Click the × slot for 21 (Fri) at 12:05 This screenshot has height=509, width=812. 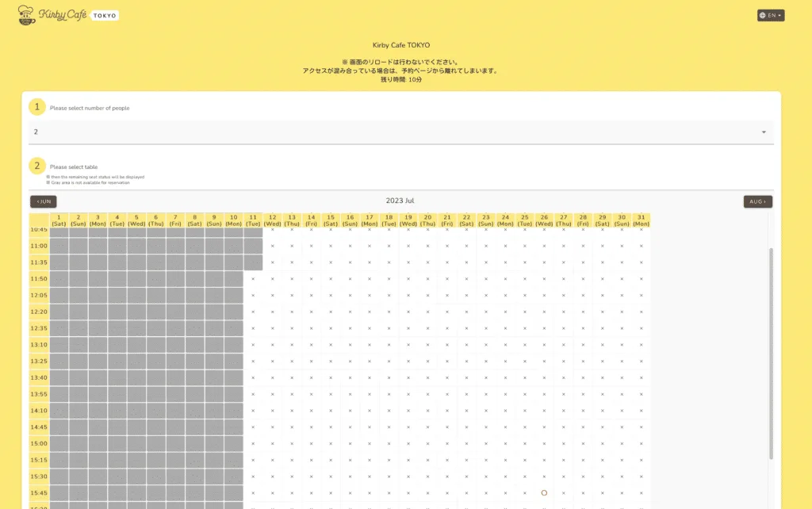[447, 296]
